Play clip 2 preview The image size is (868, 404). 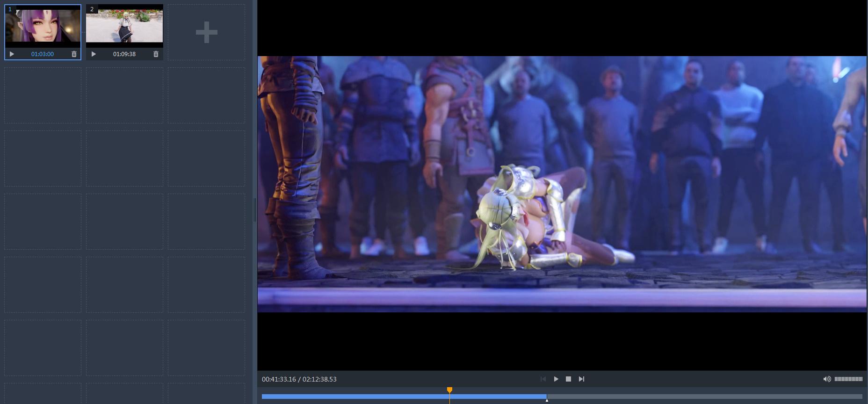[x=94, y=54]
